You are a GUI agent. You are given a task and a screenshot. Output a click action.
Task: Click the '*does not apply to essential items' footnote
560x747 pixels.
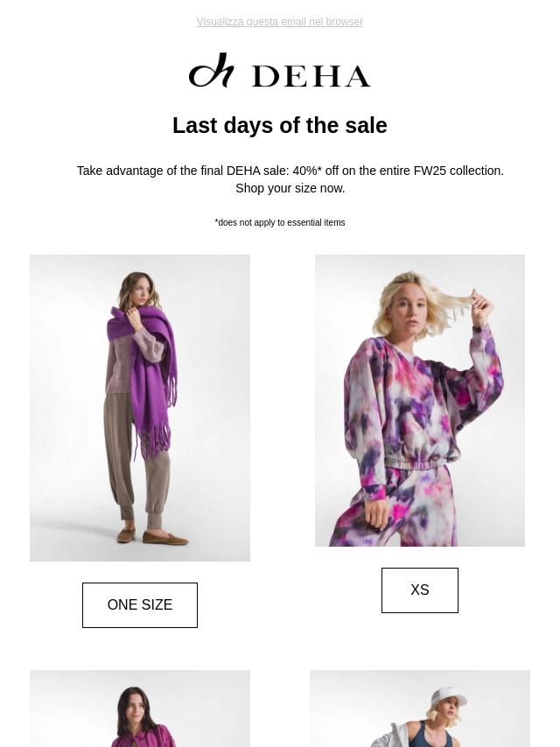[280, 223]
